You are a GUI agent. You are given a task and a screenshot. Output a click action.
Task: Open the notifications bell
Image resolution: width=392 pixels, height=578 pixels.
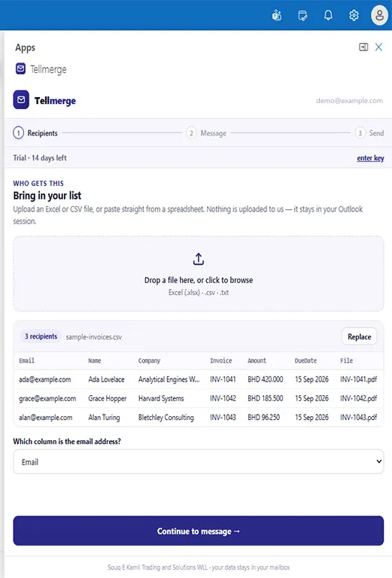(x=328, y=15)
